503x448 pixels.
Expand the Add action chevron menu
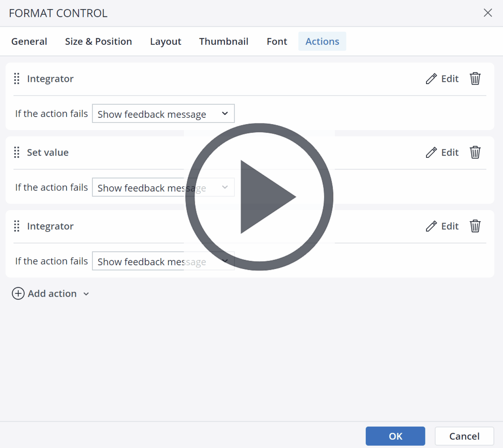[x=86, y=294]
